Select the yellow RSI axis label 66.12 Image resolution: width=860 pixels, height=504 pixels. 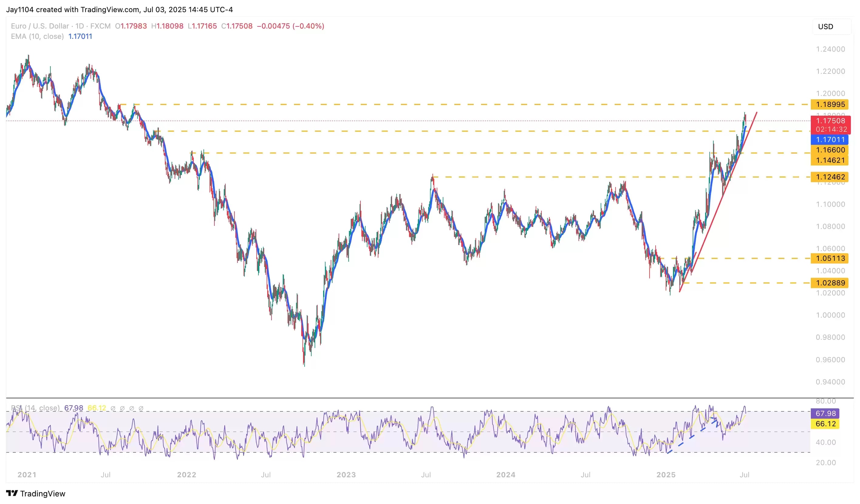pos(825,424)
